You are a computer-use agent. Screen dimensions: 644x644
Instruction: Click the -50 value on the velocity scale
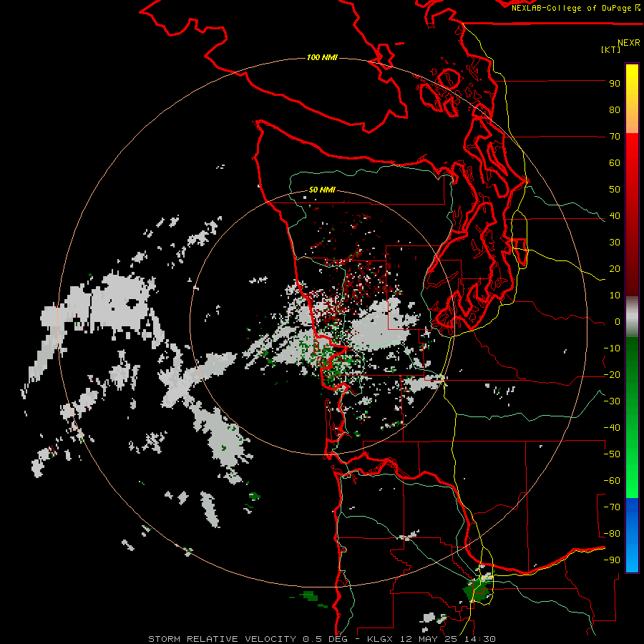[x=612, y=454]
